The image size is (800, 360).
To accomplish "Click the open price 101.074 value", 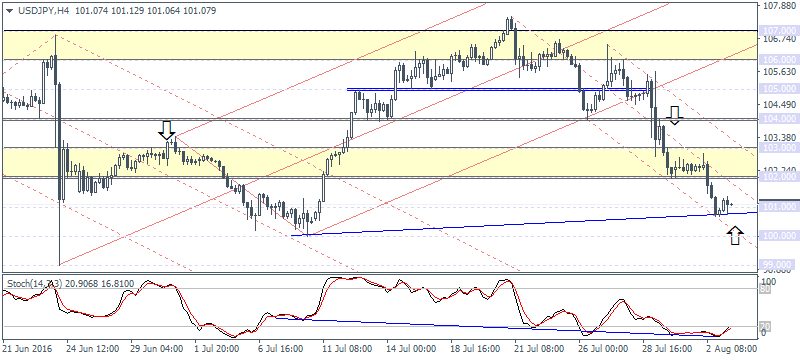I will coord(92,10).
